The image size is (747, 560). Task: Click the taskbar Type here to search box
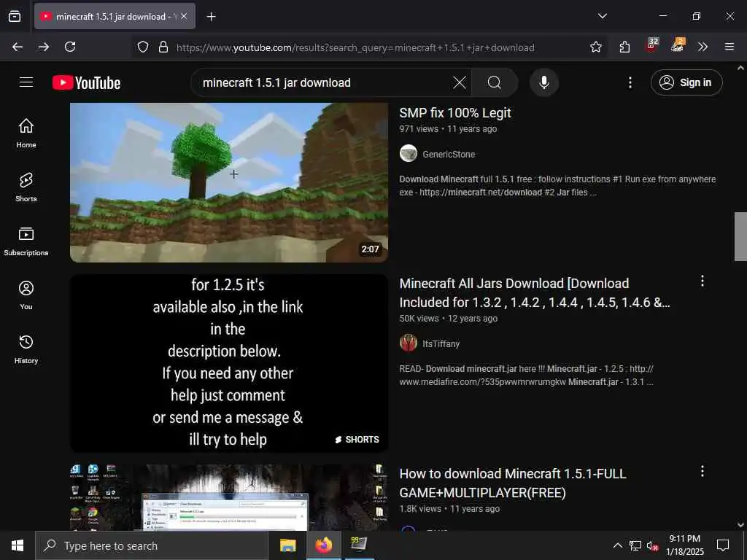click(x=152, y=545)
